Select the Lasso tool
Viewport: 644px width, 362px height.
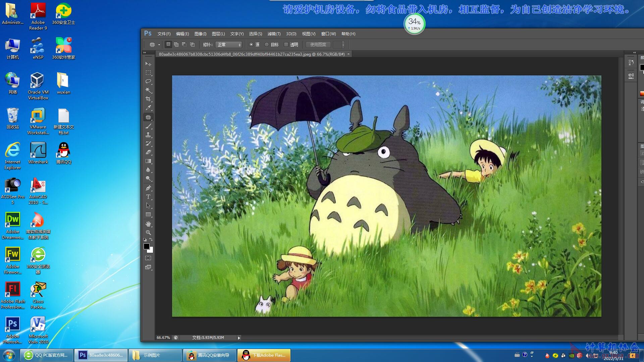pyautogui.click(x=148, y=81)
